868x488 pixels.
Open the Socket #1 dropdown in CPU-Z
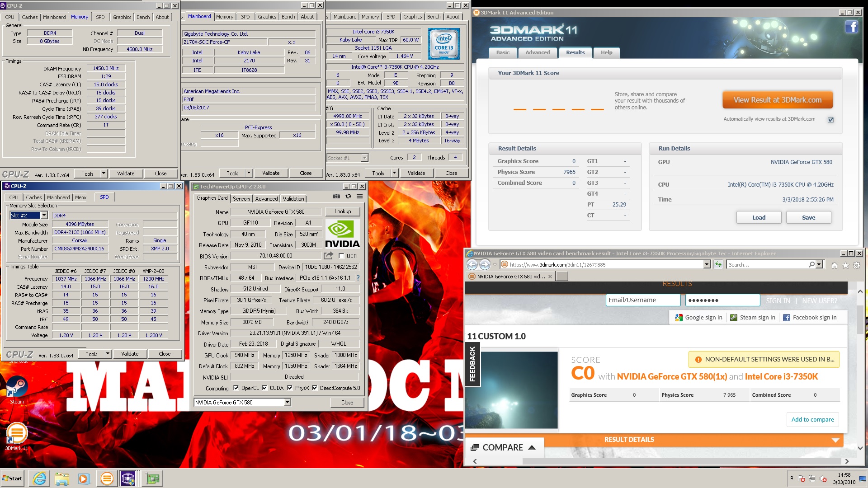coord(365,158)
